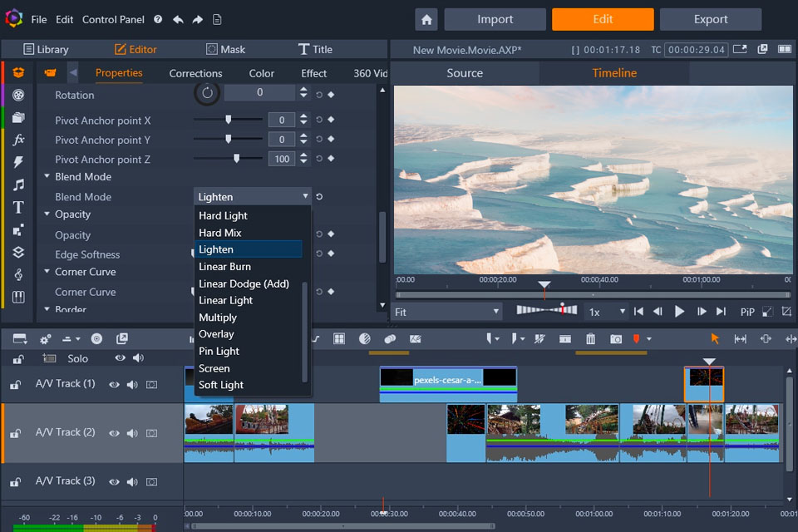Toggle PiP mode in preview

click(x=747, y=312)
